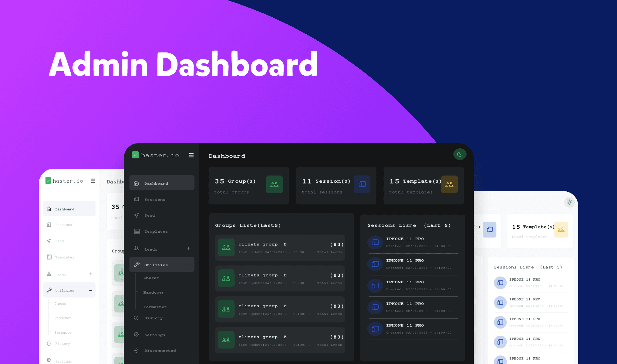Screen dimensions: 617x364
Task: Open the Dashboard section in the sidebar
Action: 156,183
